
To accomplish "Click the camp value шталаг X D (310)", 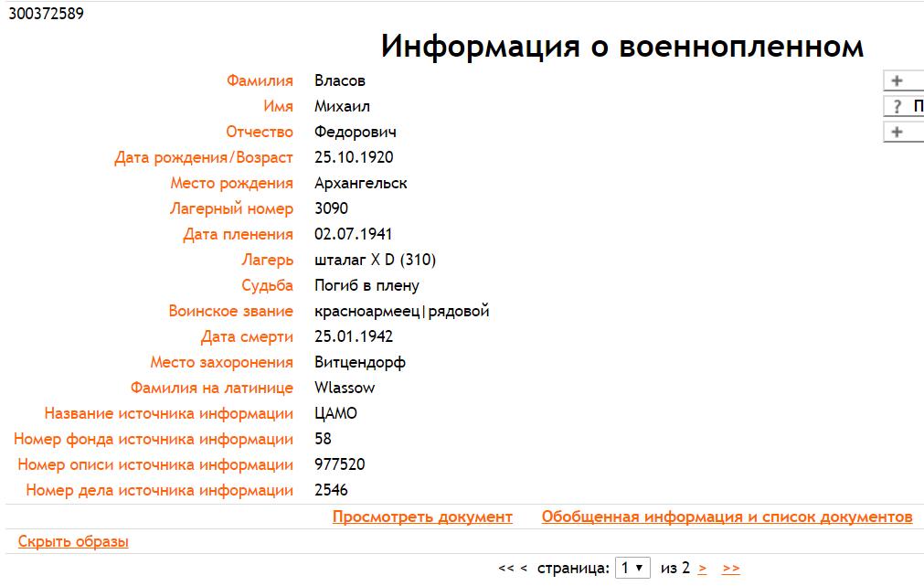I will [375, 260].
